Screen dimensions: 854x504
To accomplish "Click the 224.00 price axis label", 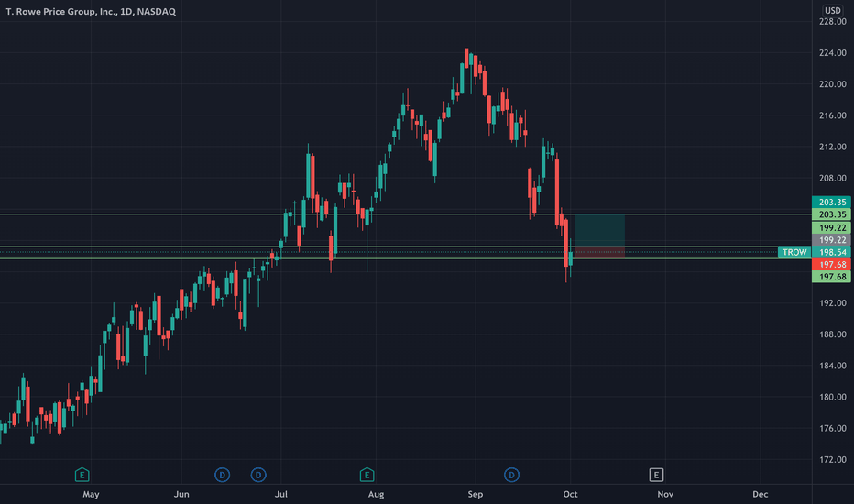I will 833,53.
